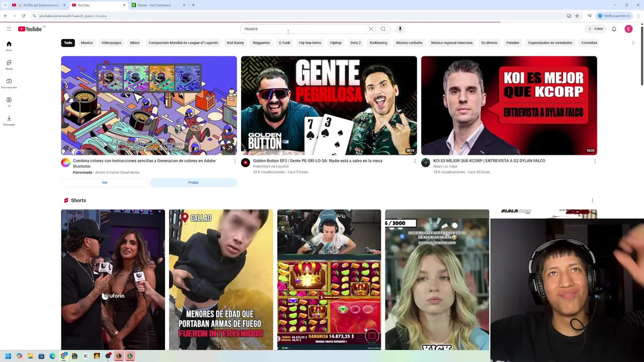Open PokerStars en Español channel avatar
This screenshot has height=362, width=644.
coord(246,162)
